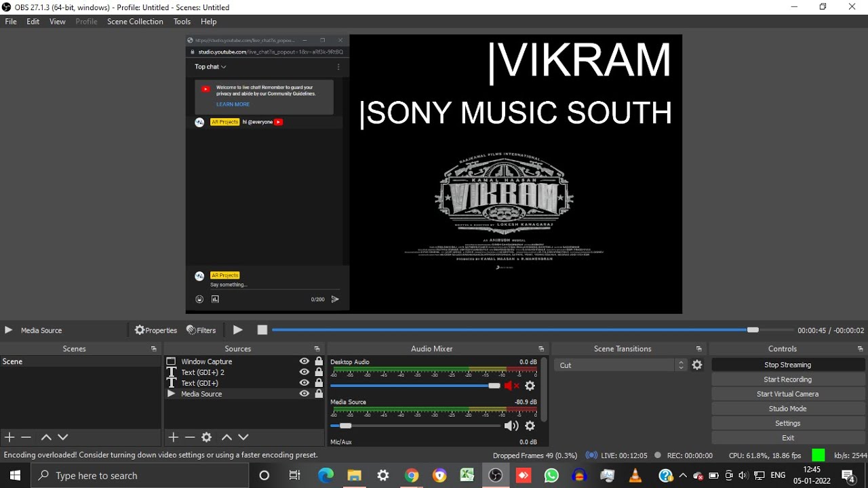The image size is (868, 488).
Task: Unlock the Text (GDI+) 2 source
Action: pos(319,372)
